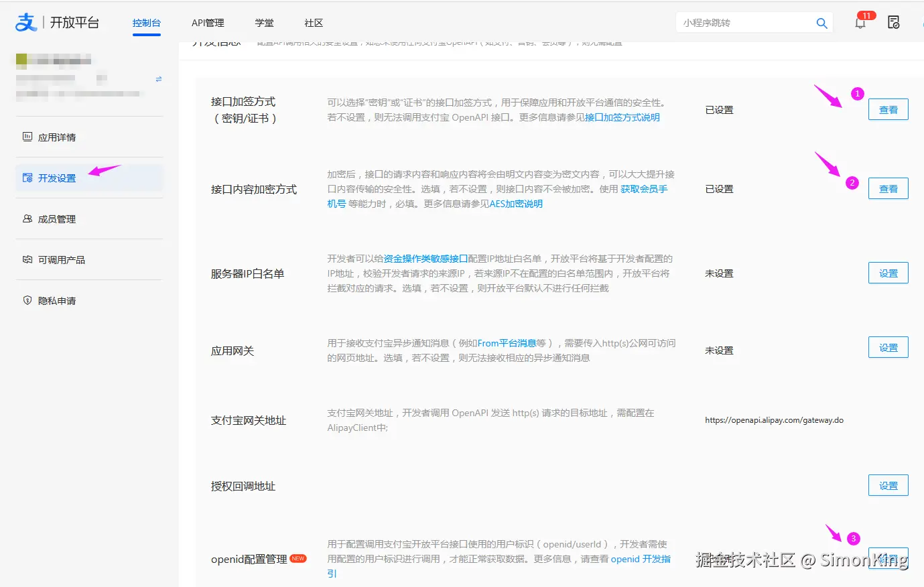Open the notification bell
This screenshot has height=587, width=924.
tap(860, 23)
